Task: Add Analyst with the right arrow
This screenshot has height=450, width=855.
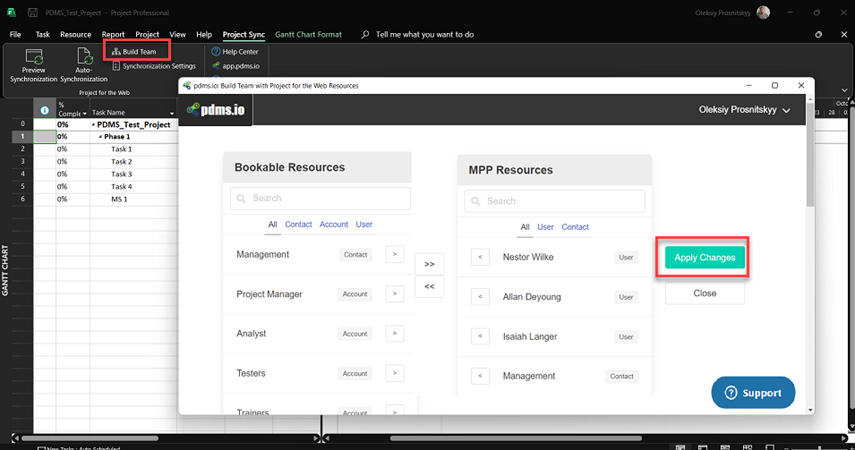Action: pos(394,333)
